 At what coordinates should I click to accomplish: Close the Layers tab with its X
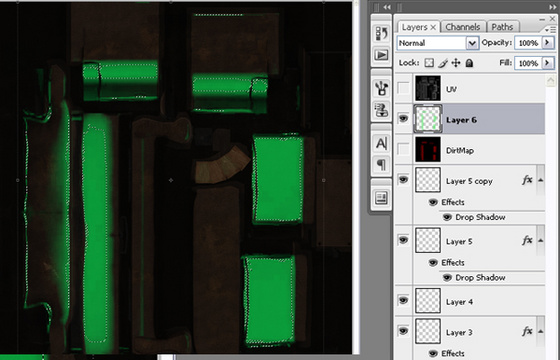[433, 27]
